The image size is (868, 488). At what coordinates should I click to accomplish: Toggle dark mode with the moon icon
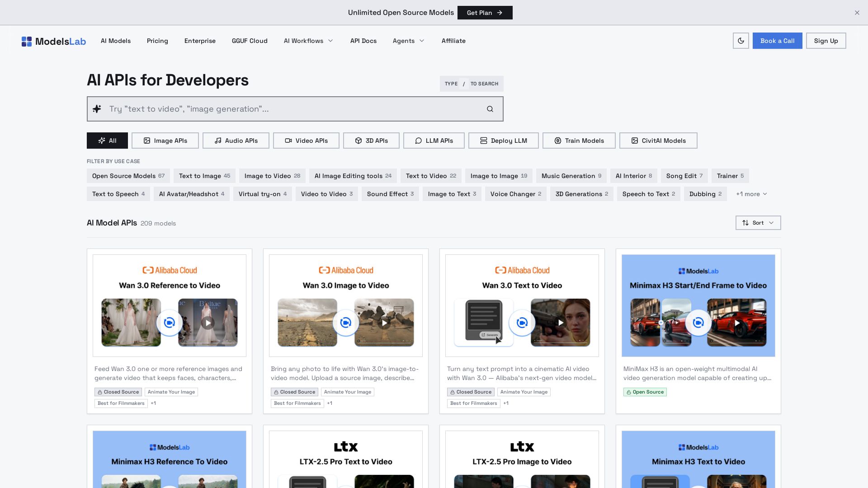pyautogui.click(x=741, y=41)
